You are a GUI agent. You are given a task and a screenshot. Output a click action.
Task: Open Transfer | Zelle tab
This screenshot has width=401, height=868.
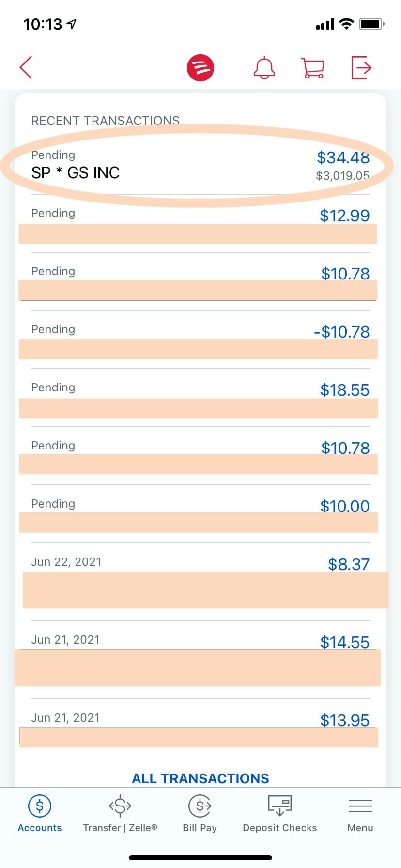(120, 814)
